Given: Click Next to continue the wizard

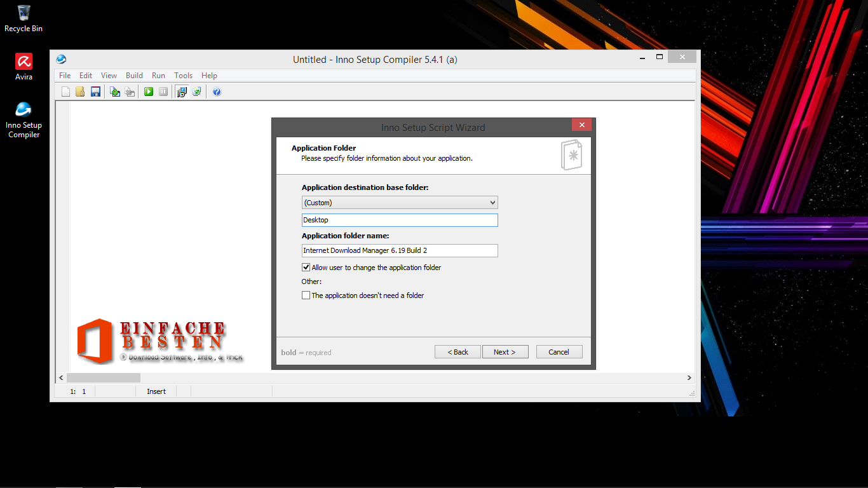Looking at the screenshot, I should click(x=505, y=351).
